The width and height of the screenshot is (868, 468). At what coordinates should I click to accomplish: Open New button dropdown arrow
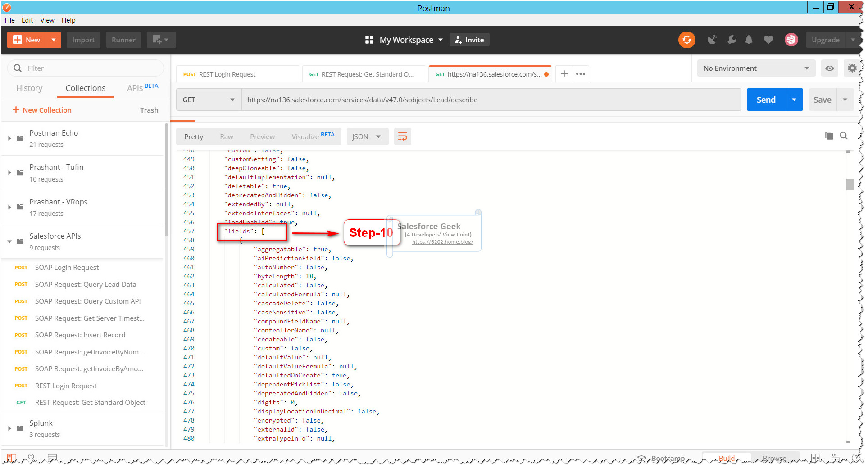point(54,40)
